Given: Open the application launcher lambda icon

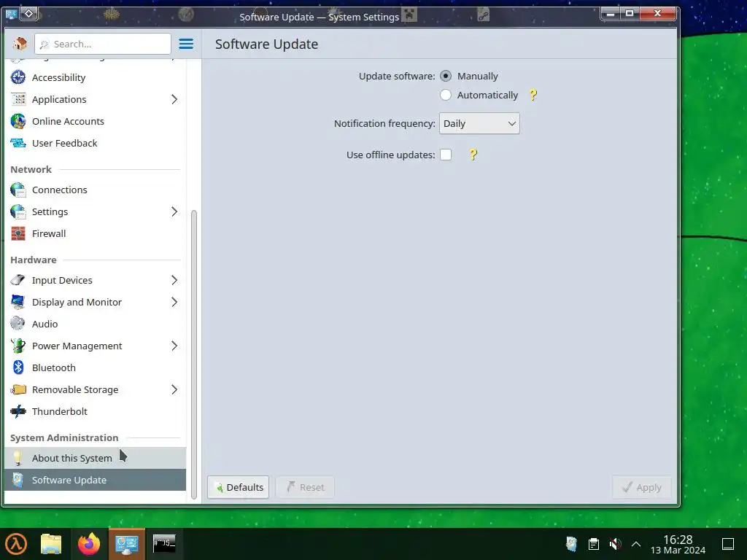Looking at the screenshot, I should [x=16, y=544].
